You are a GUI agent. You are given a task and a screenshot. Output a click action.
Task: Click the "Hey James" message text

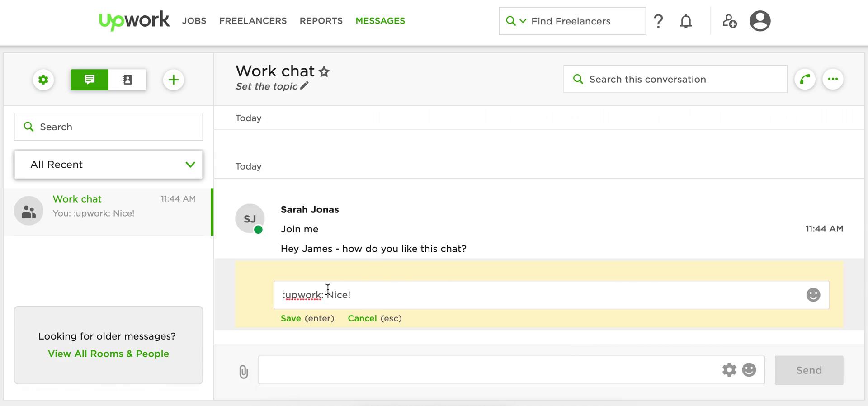click(x=373, y=249)
